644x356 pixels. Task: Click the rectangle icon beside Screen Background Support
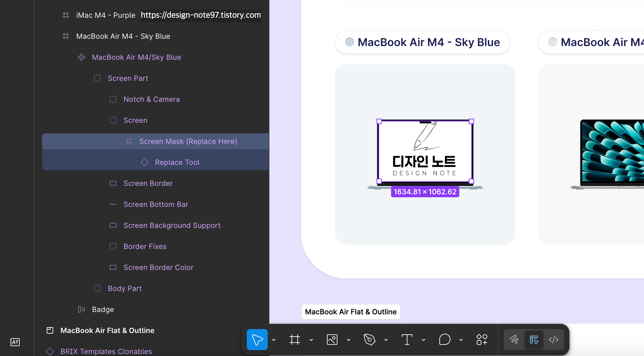(x=113, y=225)
